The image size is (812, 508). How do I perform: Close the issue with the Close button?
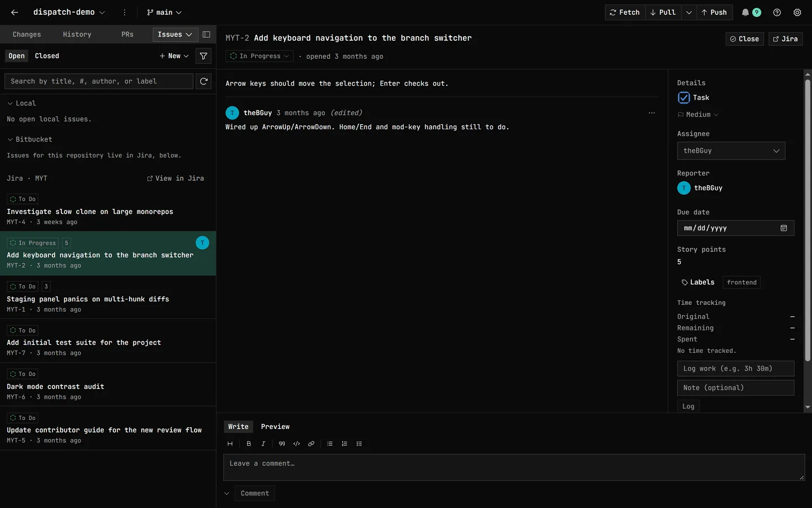pos(745,39)
